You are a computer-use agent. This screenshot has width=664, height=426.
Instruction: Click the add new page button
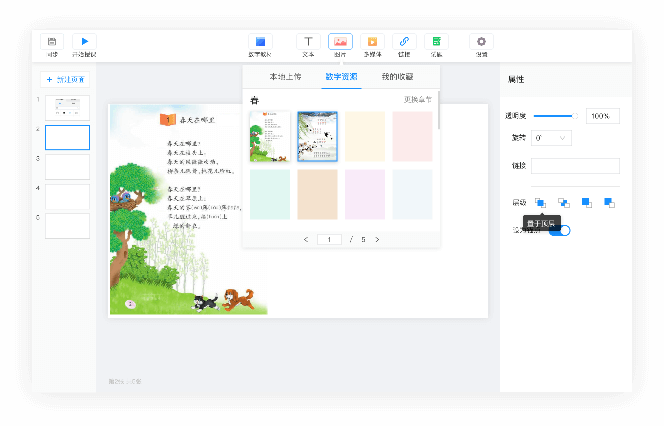pos(65,79)
